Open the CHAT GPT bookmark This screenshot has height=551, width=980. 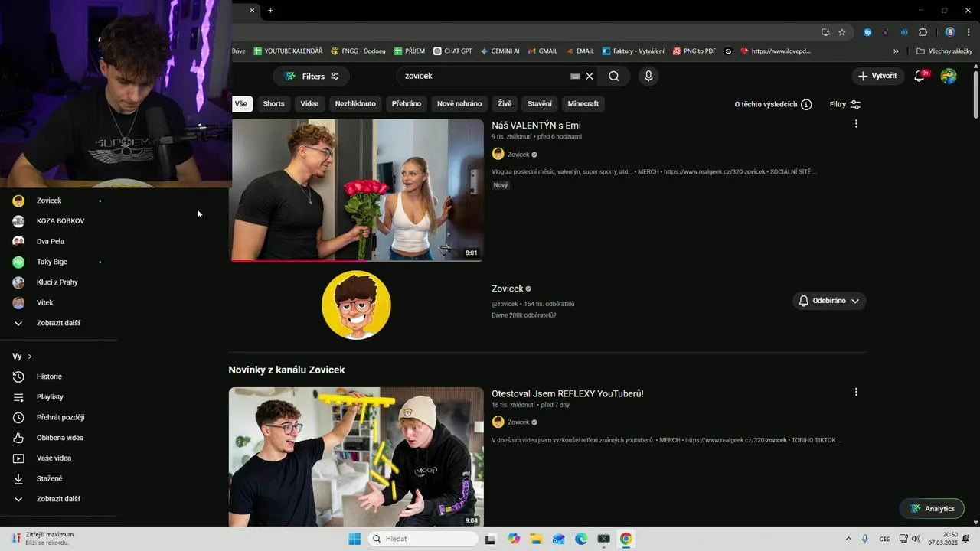(x=452, y=51)
